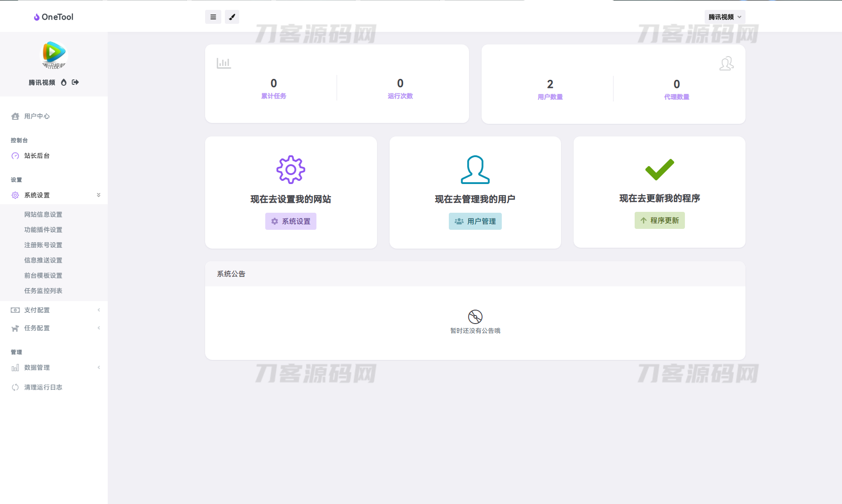Select 站长后台 in the sidebar
The image size is (842, 504).
pos(37,156)
